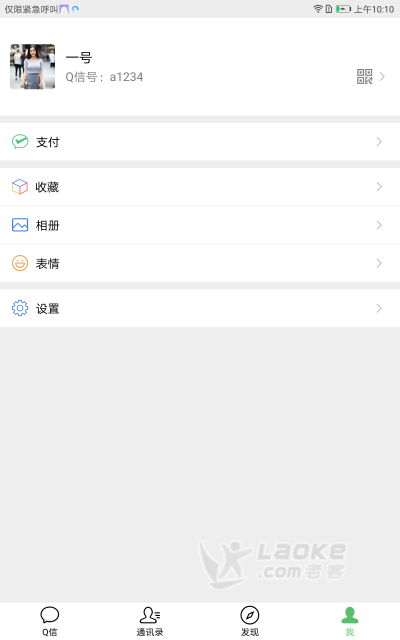Tap the orange 表情 smiley icon

pyautogui.click(x=20, y=263)
